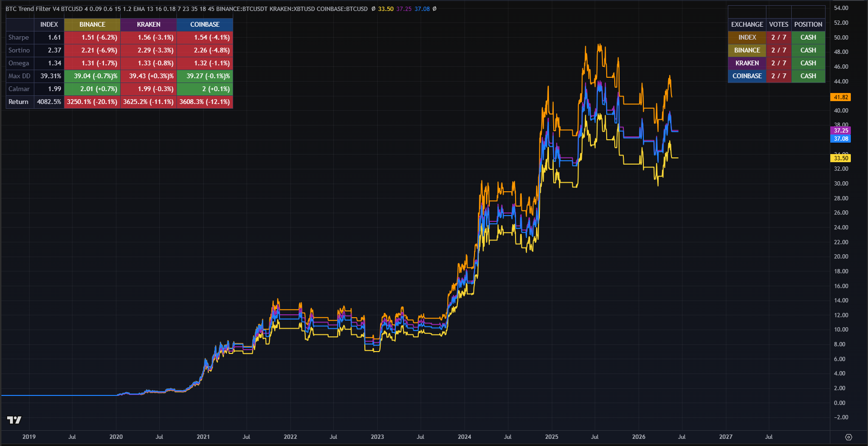Click the TradingView logo in the chart corner
868x446 pixels.
14,420
